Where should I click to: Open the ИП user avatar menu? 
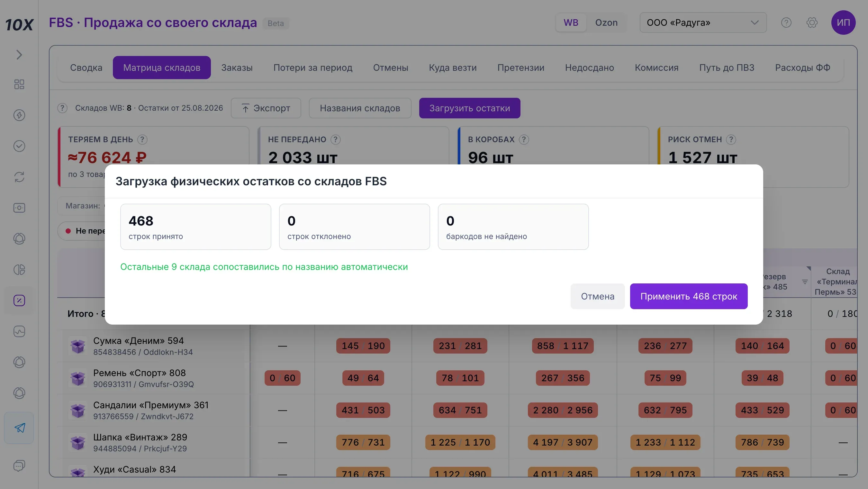843,23
